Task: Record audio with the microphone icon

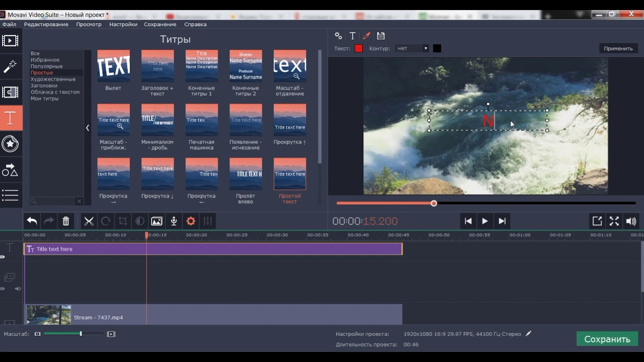Action: (x=174, y=221)
